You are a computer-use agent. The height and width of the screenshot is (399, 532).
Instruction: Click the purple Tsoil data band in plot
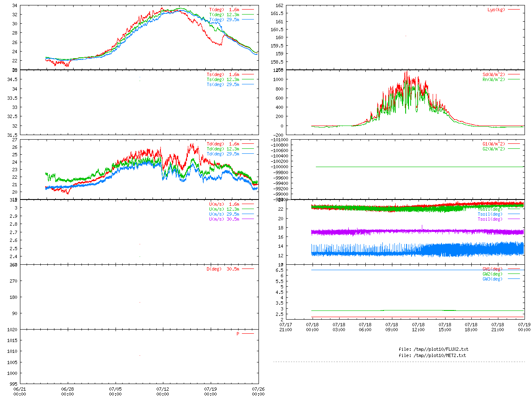point(416,232)
